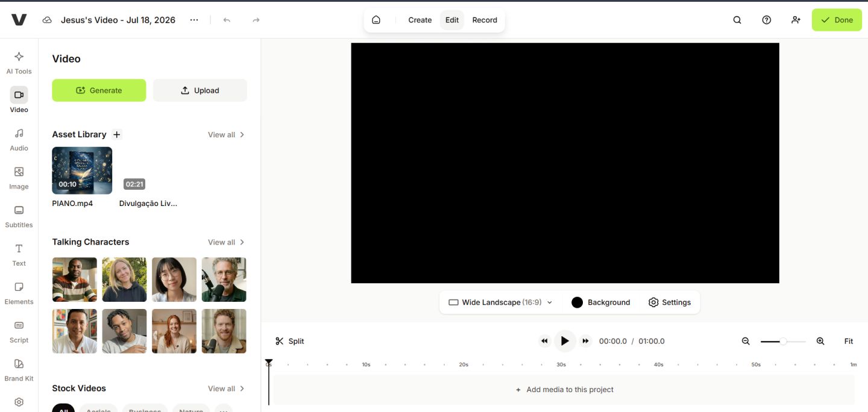Go to the home icon
The image size is (868, 412).
point(376,20)
